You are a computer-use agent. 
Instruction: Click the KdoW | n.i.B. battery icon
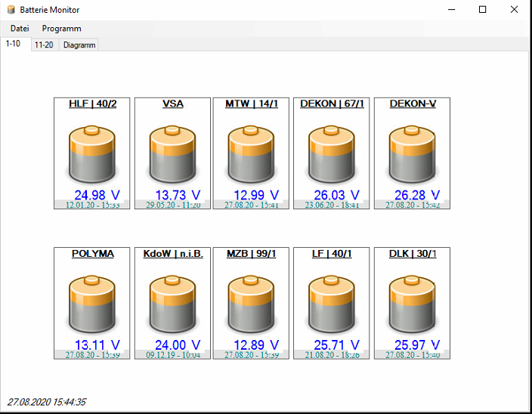[172, 304]
